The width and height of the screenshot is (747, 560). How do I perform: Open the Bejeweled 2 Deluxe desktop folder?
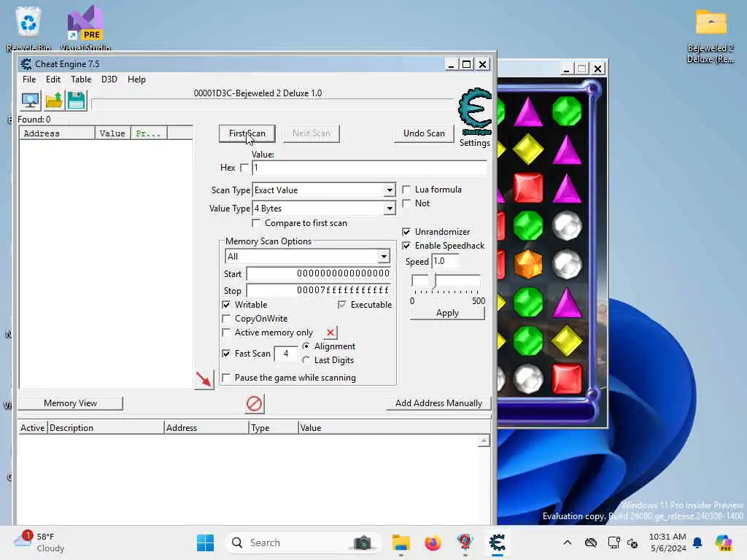click(x=711, y=36)
